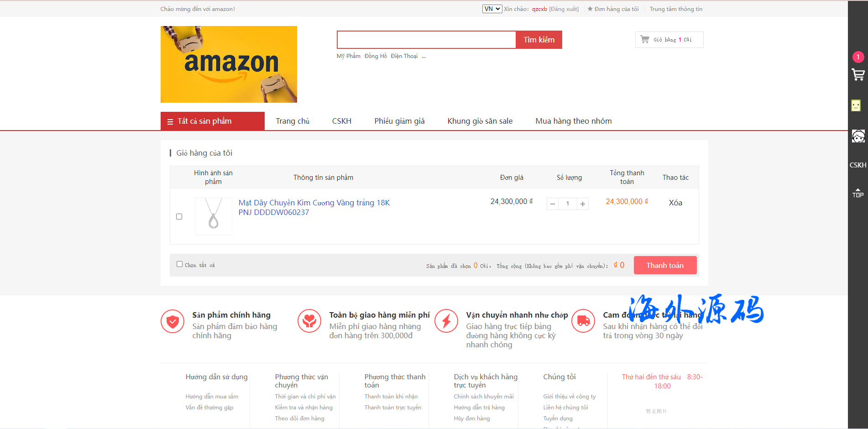Open the Mặt Dây Chuyền Kim Cương product link
Image resolution: width=868 pixels, height=429 pixels.
coord(314,207)
